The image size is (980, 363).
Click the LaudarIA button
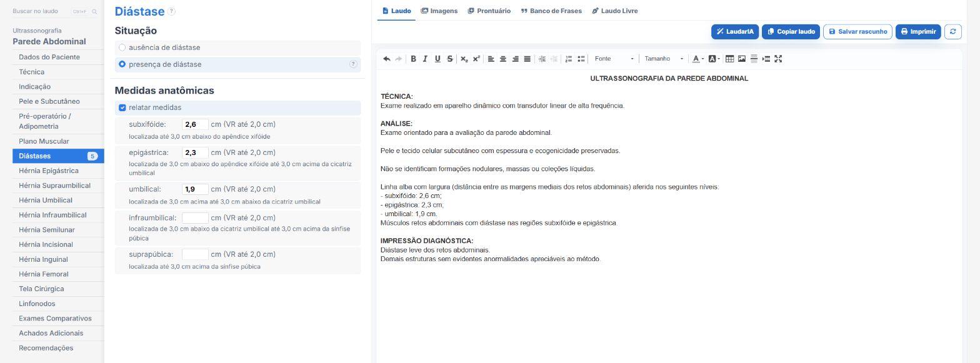735,32
